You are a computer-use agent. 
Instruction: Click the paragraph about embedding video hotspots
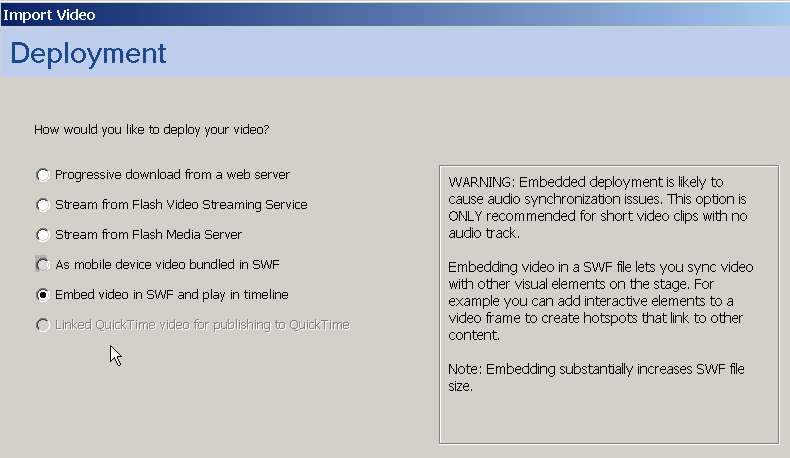click(x=601, y=301)
